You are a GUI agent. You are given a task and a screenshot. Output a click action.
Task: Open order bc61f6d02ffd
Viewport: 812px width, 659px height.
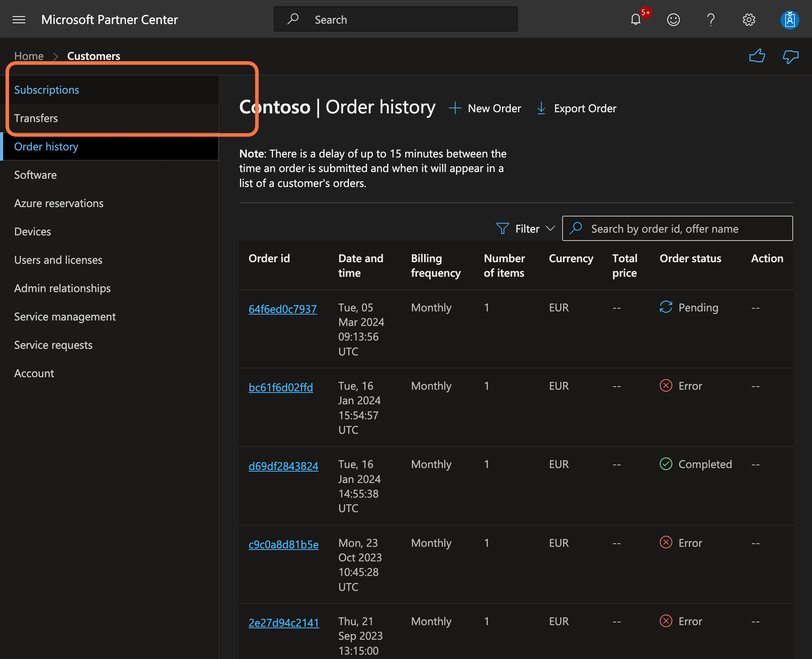point(281,387)
